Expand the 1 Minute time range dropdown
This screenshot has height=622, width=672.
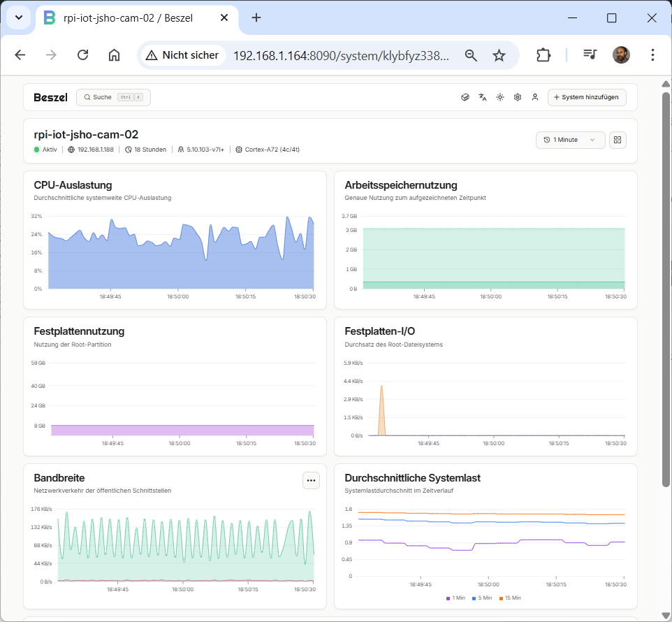coord(570,140)
